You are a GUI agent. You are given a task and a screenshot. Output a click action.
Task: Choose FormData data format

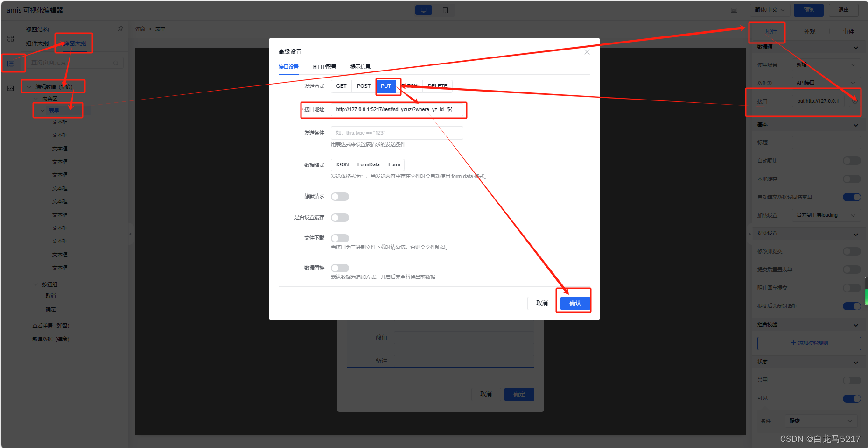(x=369, y=164)
